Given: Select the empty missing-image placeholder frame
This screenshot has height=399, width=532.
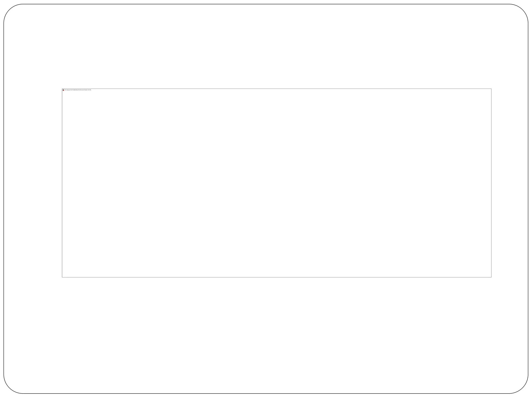Looking at the screenshot, I should pyautogui.click(x=277, y=183).
